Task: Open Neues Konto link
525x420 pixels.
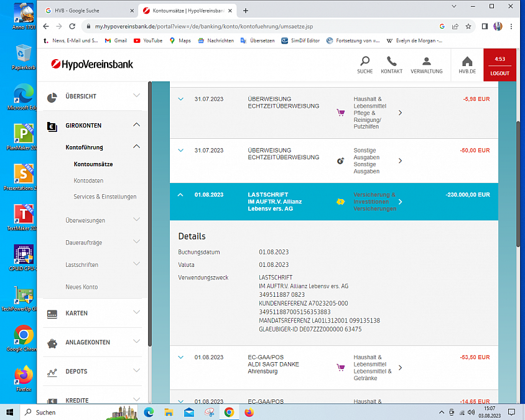Action: coord(81,287)
